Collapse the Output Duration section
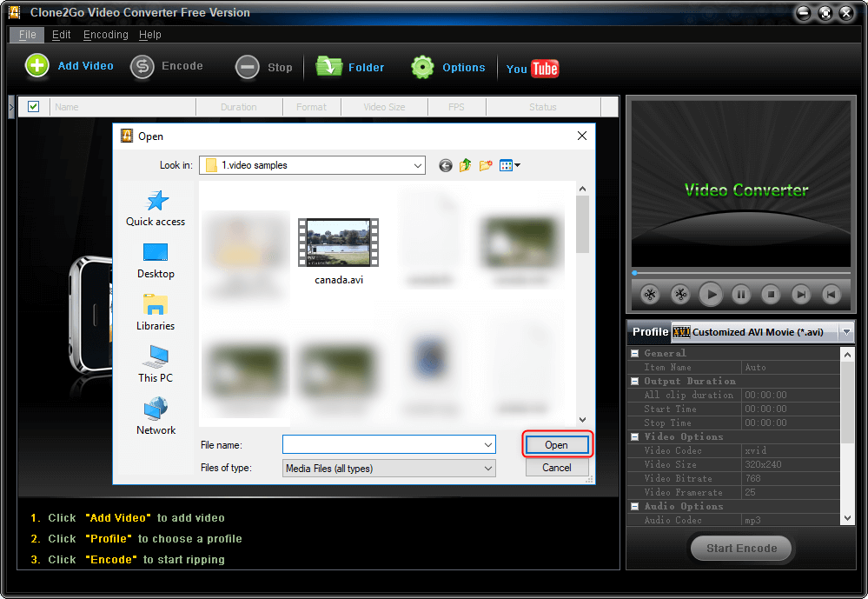 [635, 382]
